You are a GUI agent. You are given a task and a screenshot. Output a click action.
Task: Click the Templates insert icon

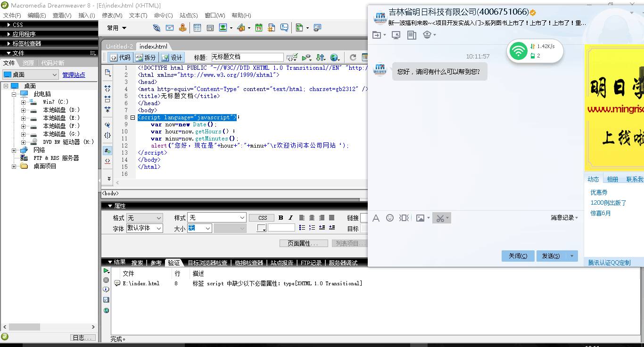coord(299,28)
